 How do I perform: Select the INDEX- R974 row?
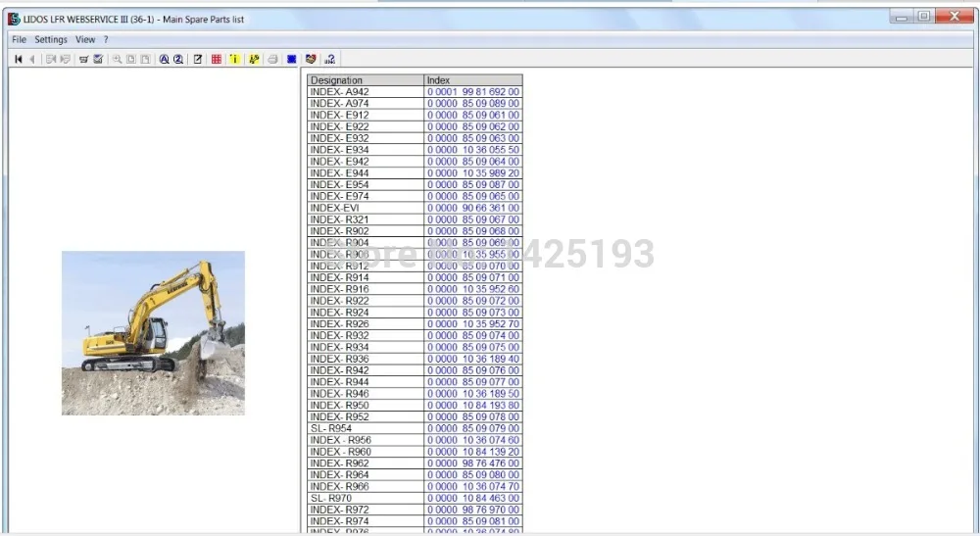[415, 521]
